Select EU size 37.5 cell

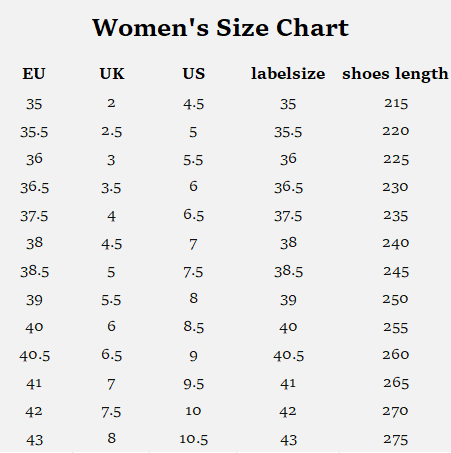34,216
